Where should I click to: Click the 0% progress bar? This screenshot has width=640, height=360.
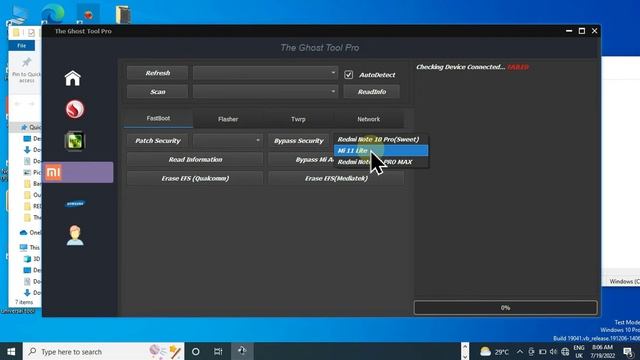[505, 308]
